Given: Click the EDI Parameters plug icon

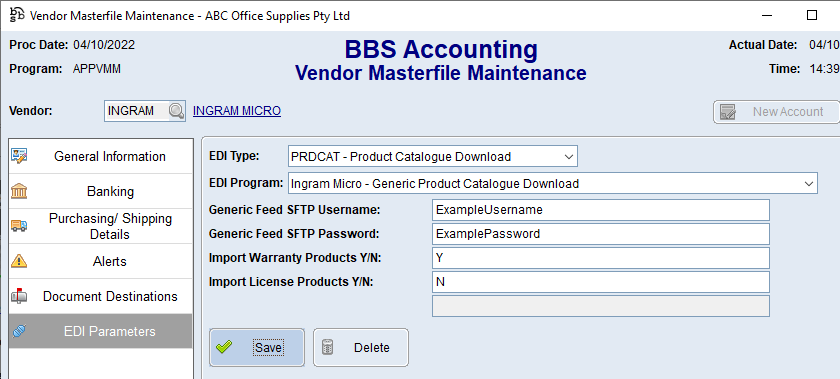Looking at the screenshot, I should tap(19, 331).
